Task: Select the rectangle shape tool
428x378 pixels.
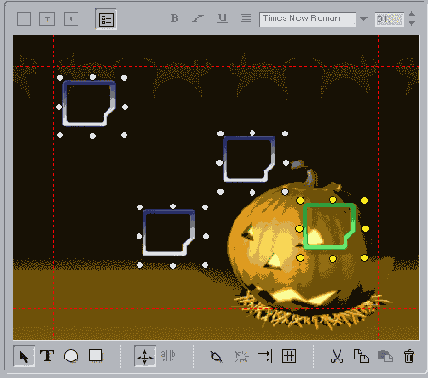Action: (x=95, y=356)
